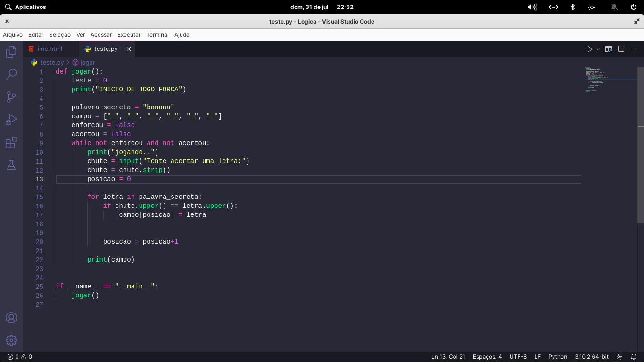Viewport: 644px width, 362px height.
Task: Open the Manage gear menu
Action: (11, 340)
